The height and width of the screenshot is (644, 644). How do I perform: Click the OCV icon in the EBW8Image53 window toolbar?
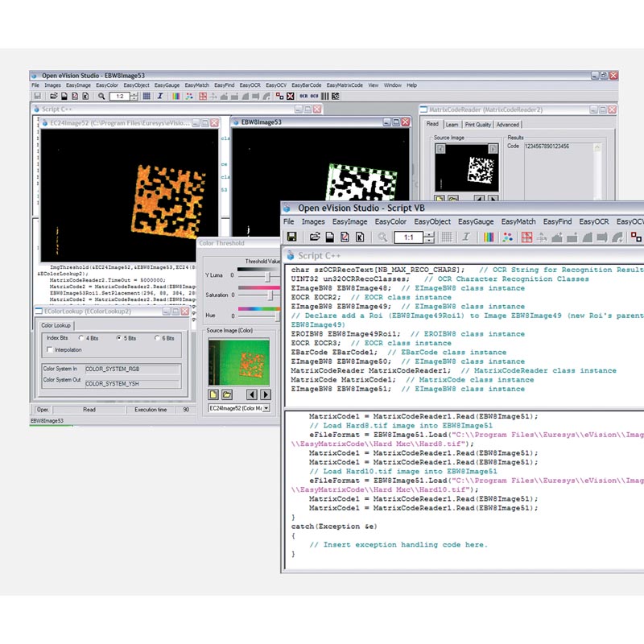(314, 96)
